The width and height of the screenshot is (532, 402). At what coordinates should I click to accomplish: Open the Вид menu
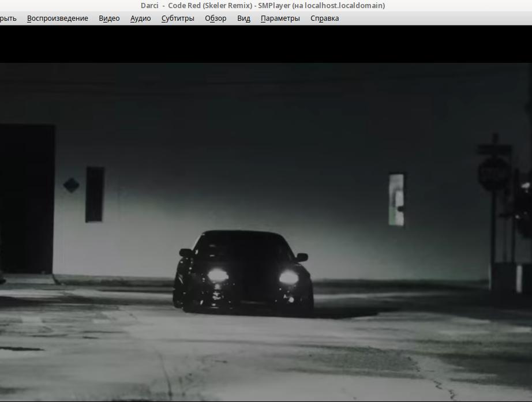(243, 18)
